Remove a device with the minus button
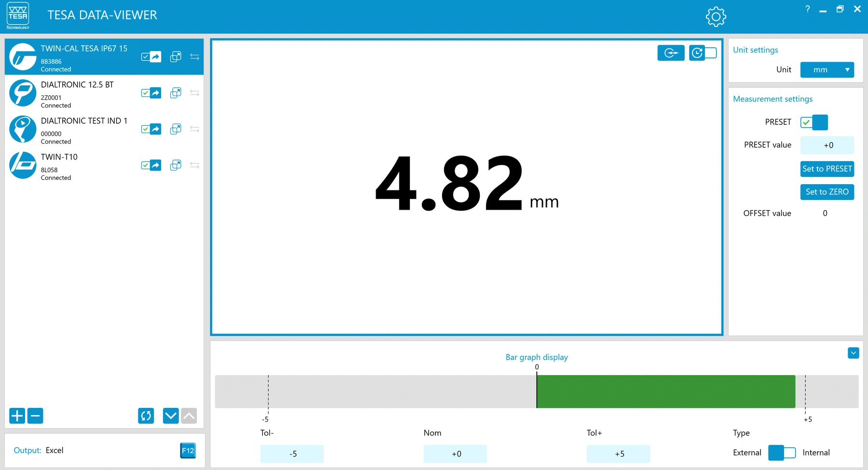868x470 pixels. click(35, 416)
